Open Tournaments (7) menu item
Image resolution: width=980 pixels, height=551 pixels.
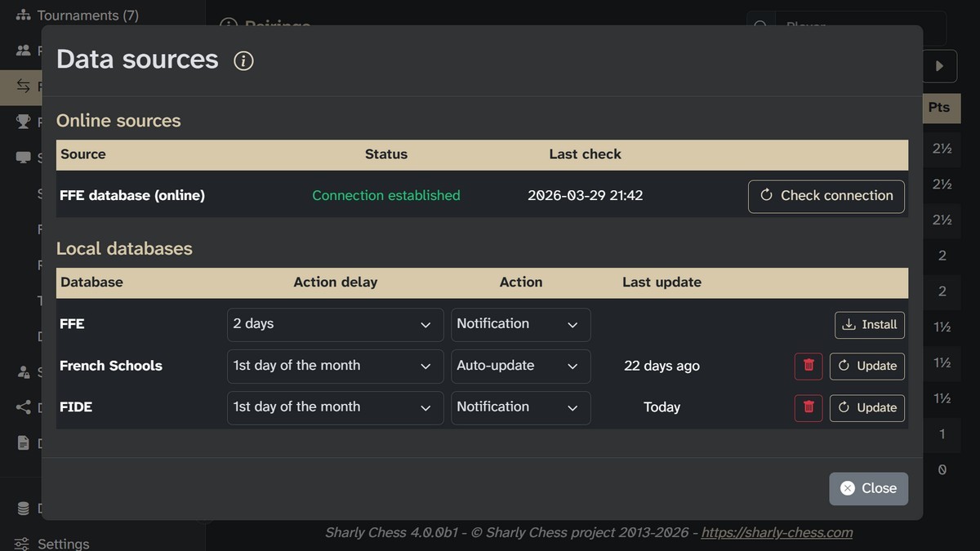(87, 16)
